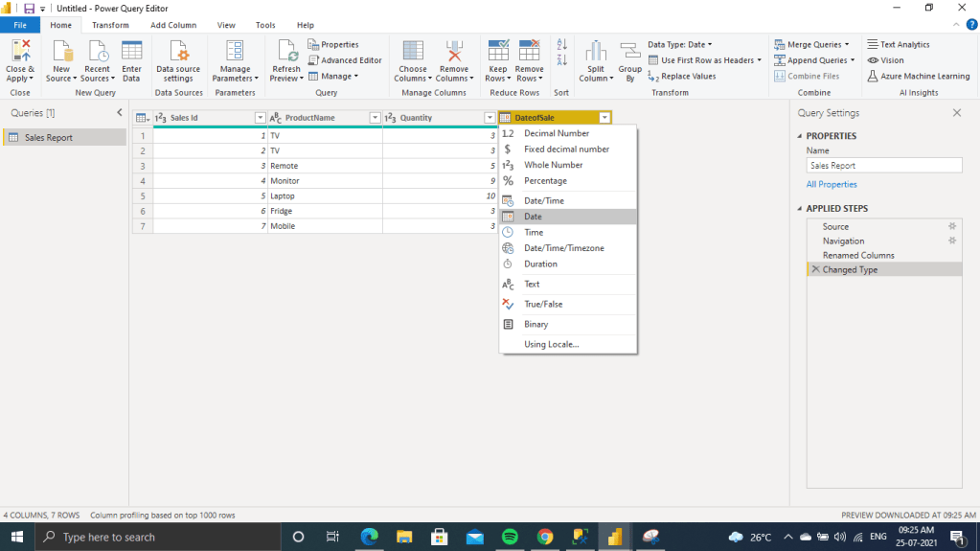Open Advanced Editor
The width and height of the screenshot is (980, 551).
345,60
